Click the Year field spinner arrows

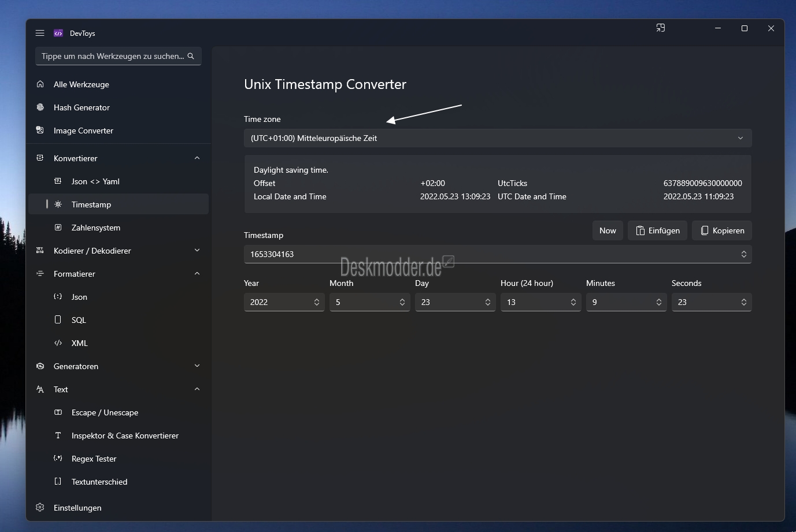(317, 302)
